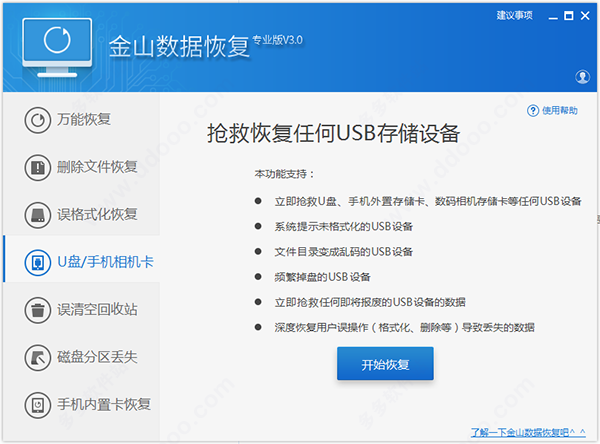The width and height of the screenshot is (600, 444).
Task: Click the 专业版V3.0 version label
Action: 277,40
